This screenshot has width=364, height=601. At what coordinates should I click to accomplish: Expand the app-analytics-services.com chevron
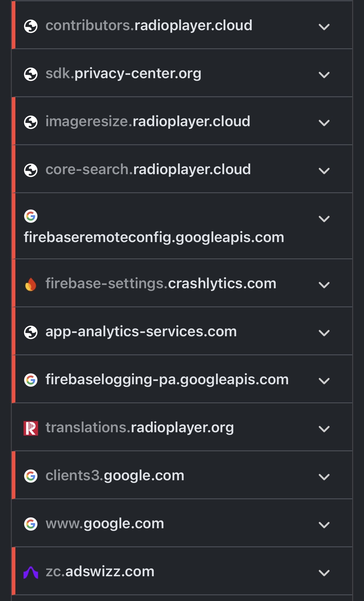pyautogui.click(x=324, y=333)
